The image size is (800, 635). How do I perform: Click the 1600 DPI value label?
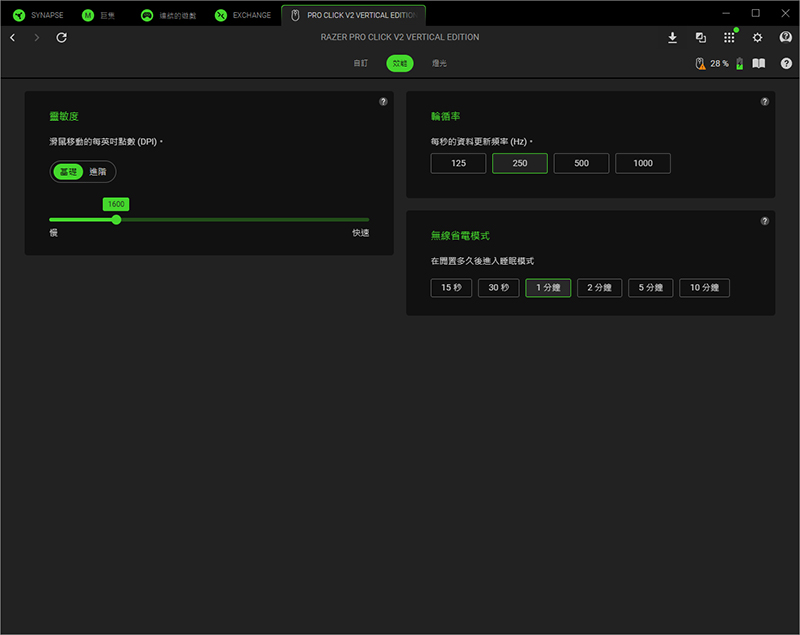pyautogui.click(x=116, y=204)
